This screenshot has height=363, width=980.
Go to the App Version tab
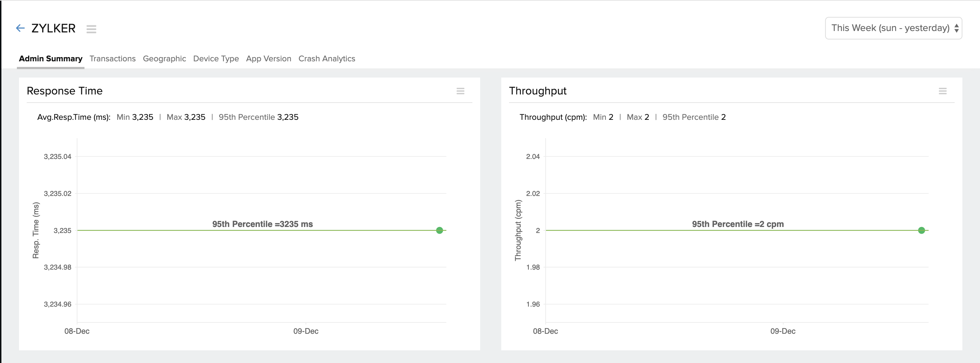point(269,59)
